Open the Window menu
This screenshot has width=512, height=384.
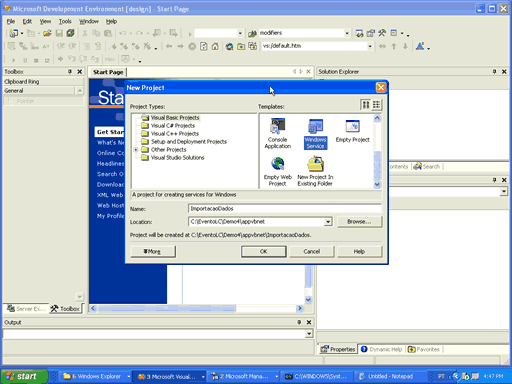(89, 21)
